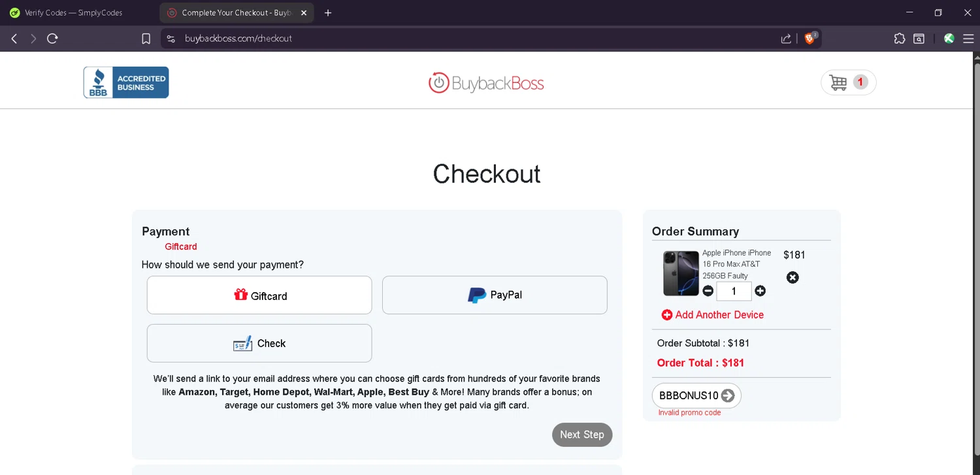
Task: Go forward in browser history
Action: pos(33,39)
